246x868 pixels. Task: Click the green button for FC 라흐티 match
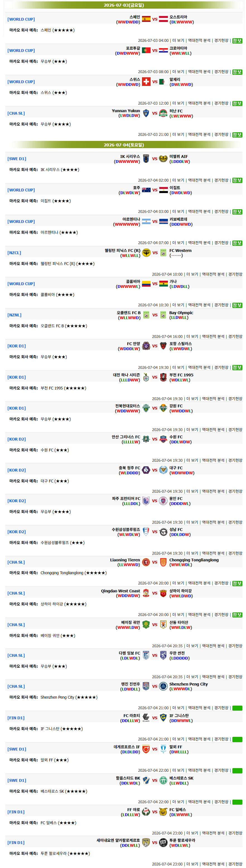(237, 739)
